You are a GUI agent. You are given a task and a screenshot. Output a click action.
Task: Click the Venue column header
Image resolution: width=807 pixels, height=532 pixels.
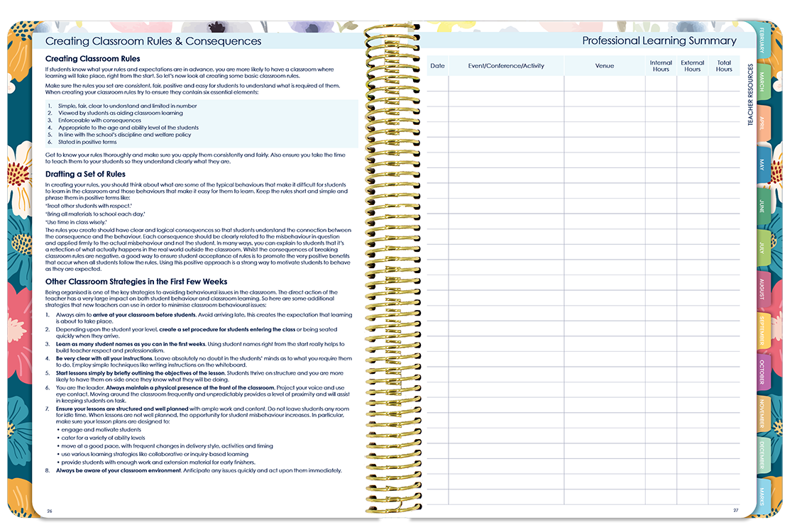click(605, 65)
